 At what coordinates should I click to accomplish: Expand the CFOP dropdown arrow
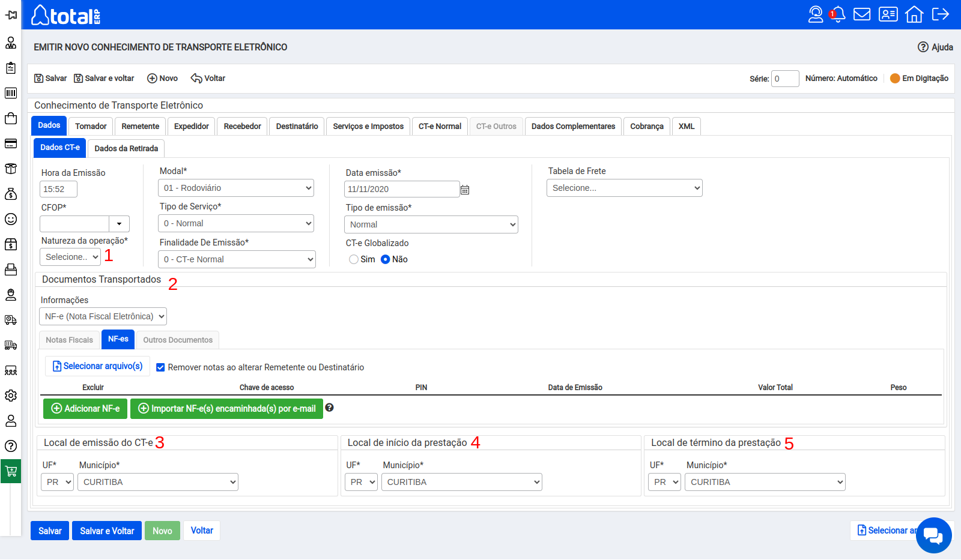pyautogui.click(x=119, y=224)
